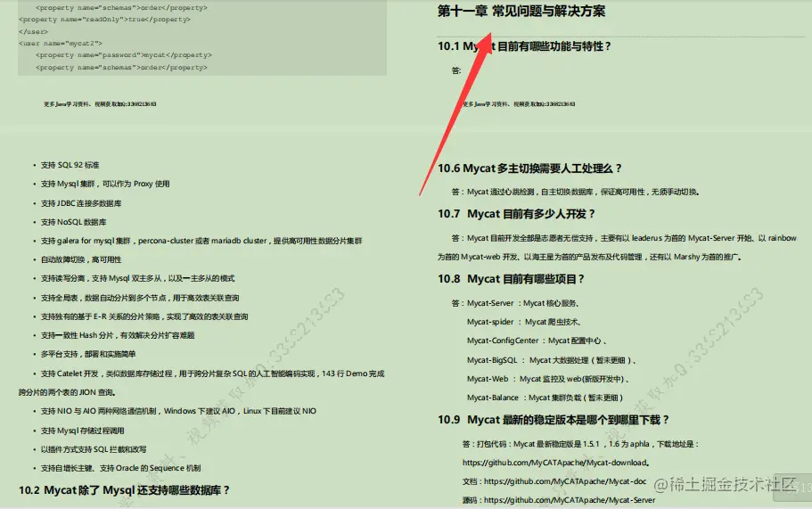
Task: Click the line Mycat-Server：Mycat 核心服务
Action: (523, 303)
